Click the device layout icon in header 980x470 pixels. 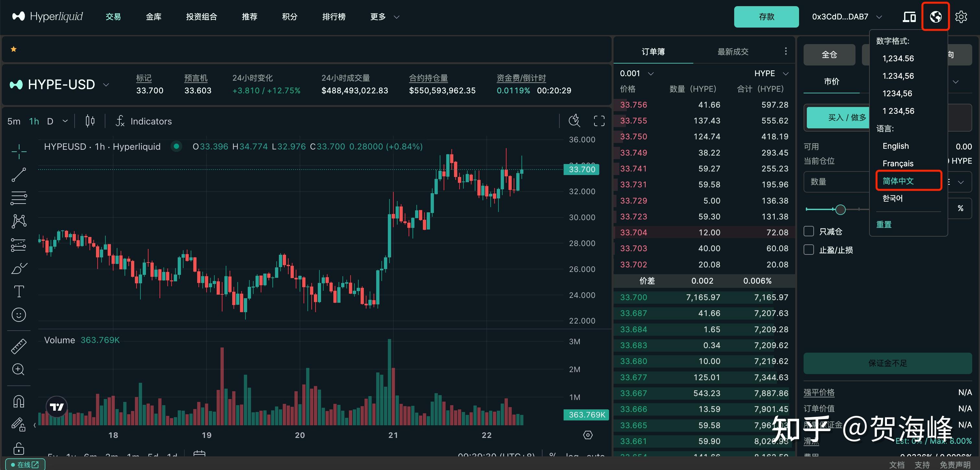[909, 17]
